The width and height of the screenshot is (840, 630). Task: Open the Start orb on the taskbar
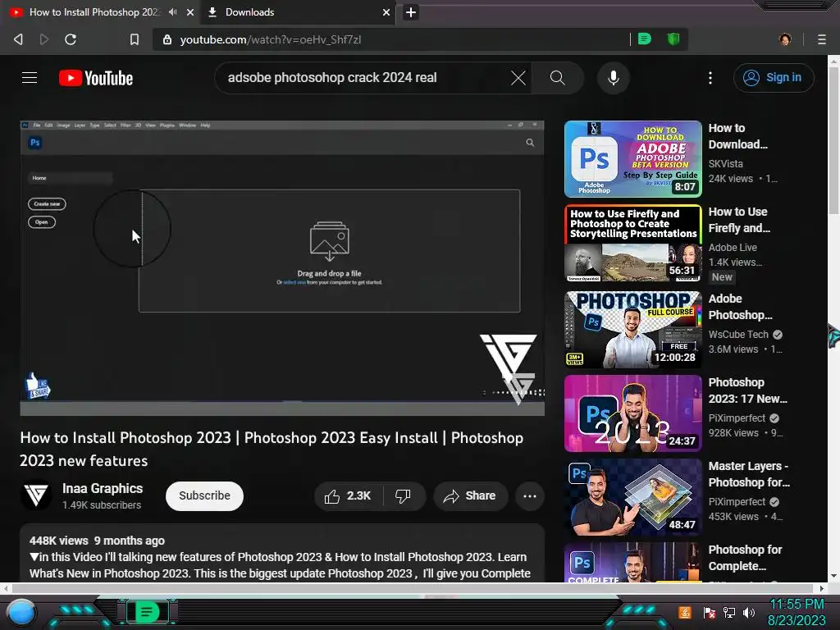21,612
